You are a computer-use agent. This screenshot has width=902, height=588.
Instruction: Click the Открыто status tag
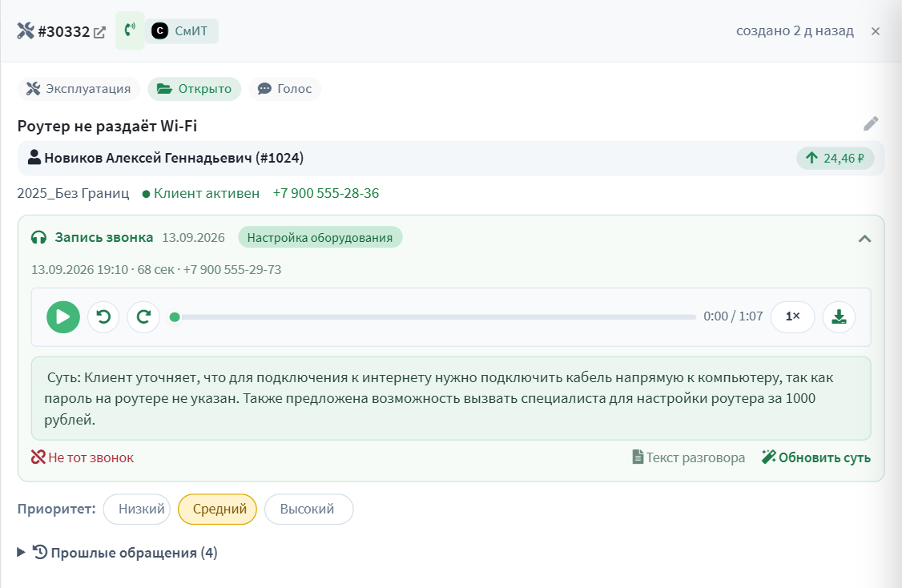point(195,89)
